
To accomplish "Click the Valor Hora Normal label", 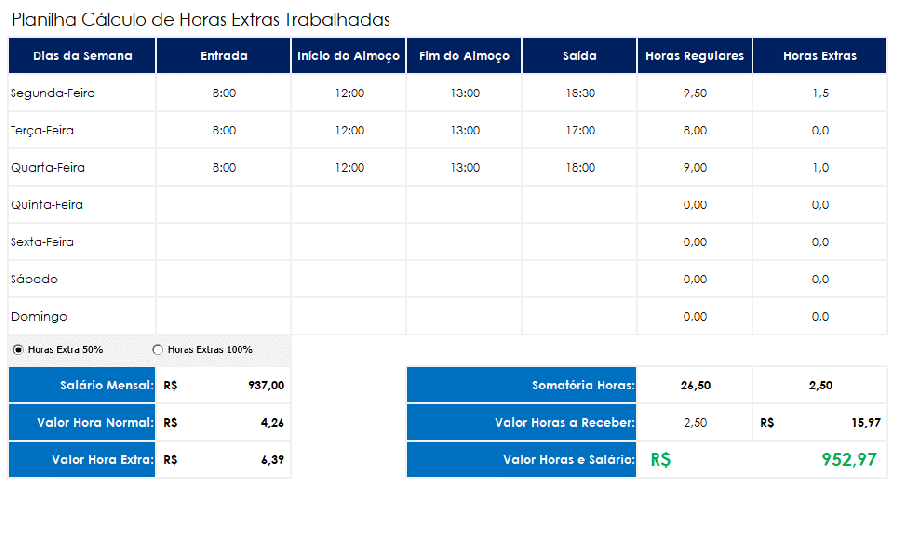I will coord(82,422).
